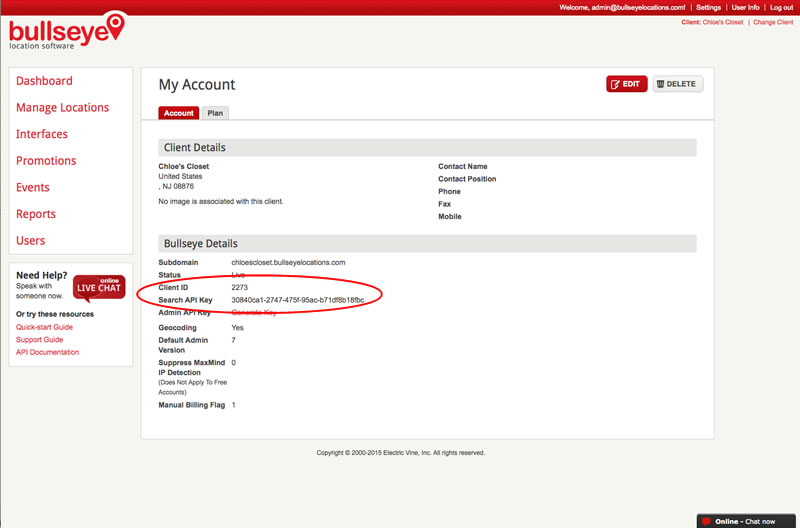Click the Delete account button
The width and height of the screenshot is (800, 528).
pyautogui.click(x=678, y=84)
